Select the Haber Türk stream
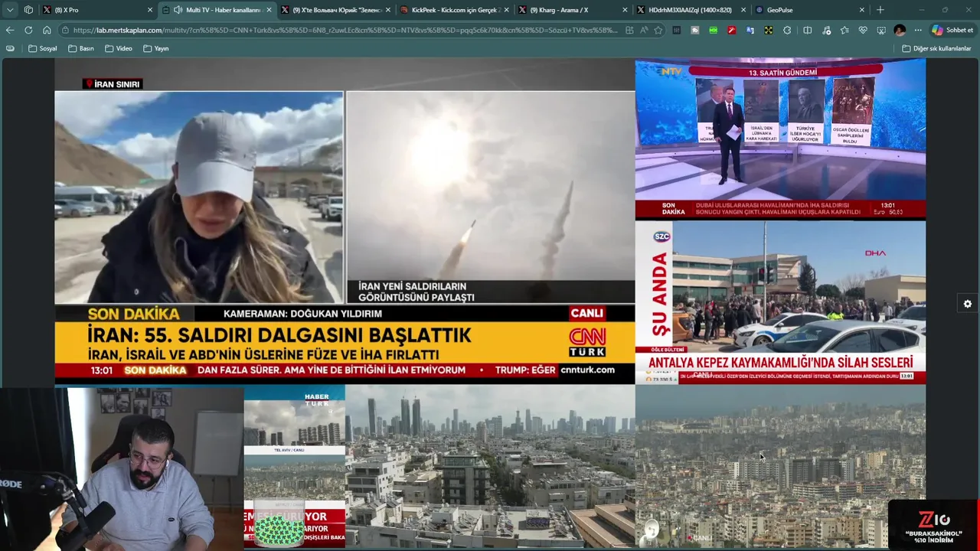The width and height of the screenshot is (980, 551). pyautogui.click(x=295, y=466)
